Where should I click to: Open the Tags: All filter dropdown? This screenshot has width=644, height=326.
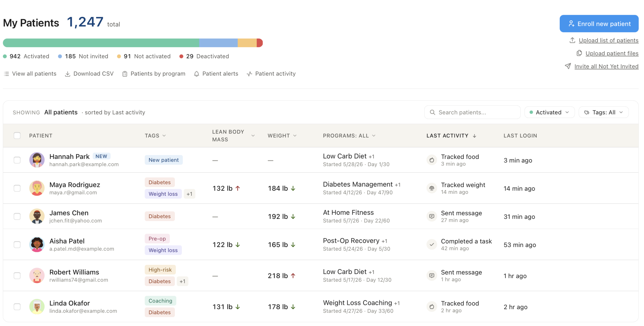pos(603,112)
